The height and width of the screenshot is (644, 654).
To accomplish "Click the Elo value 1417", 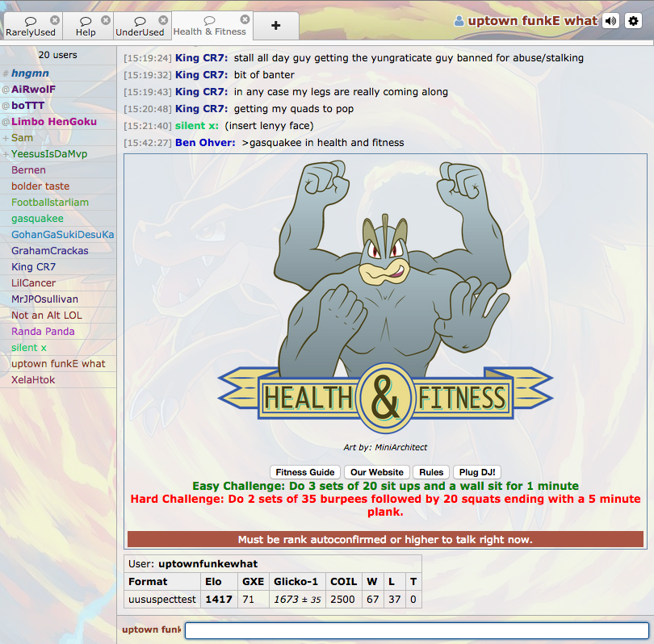I will coord(219,600).
